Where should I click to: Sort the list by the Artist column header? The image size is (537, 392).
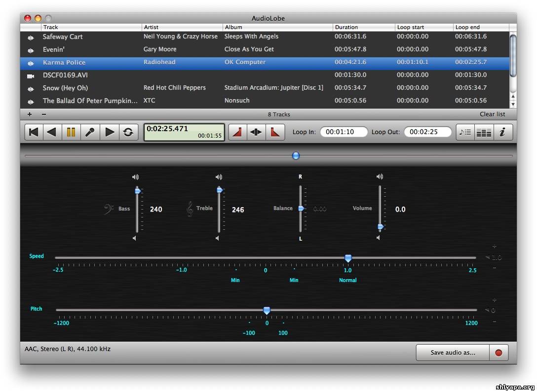click(182, 27)
